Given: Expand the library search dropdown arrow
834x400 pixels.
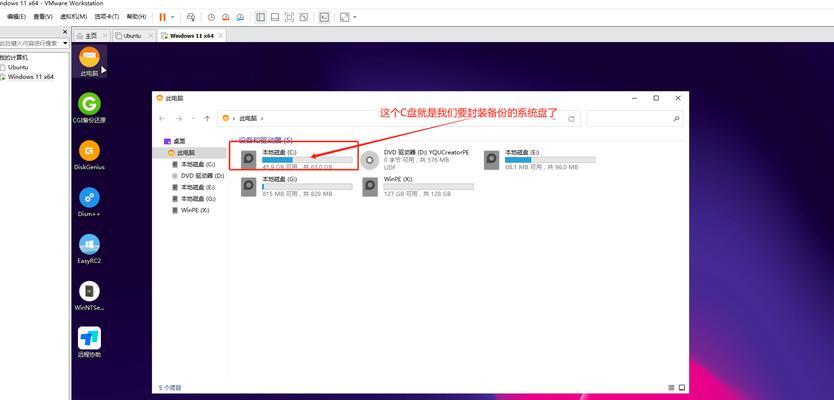Looking at the screenshot, I should pos(65,43).
